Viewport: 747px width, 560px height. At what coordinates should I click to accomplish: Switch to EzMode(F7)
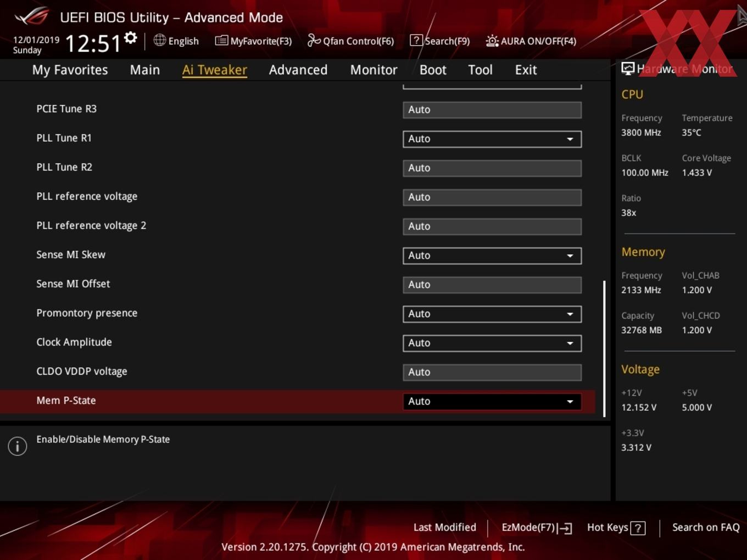[537, 528]
